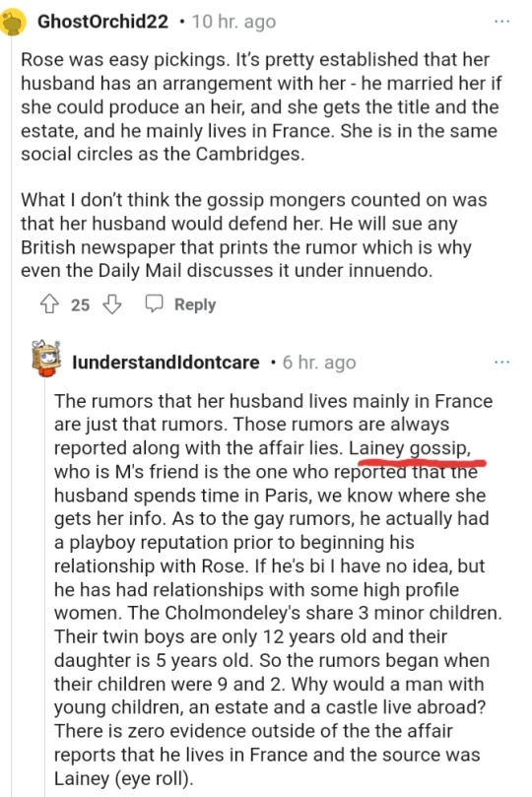Image resolution: width=532 pixels, height=797 pixels.
Task: Click the line 'The rumors that her husband lives'
Action: 273,401
